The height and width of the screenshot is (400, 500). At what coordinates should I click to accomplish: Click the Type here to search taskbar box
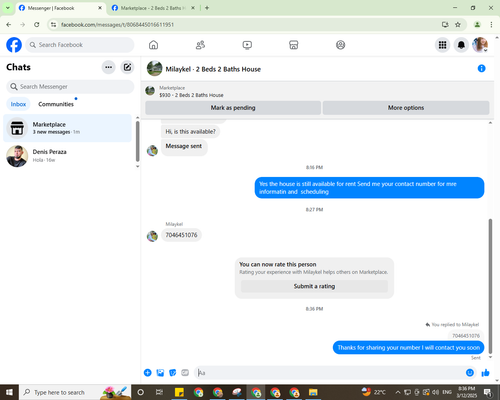[75, 392]
